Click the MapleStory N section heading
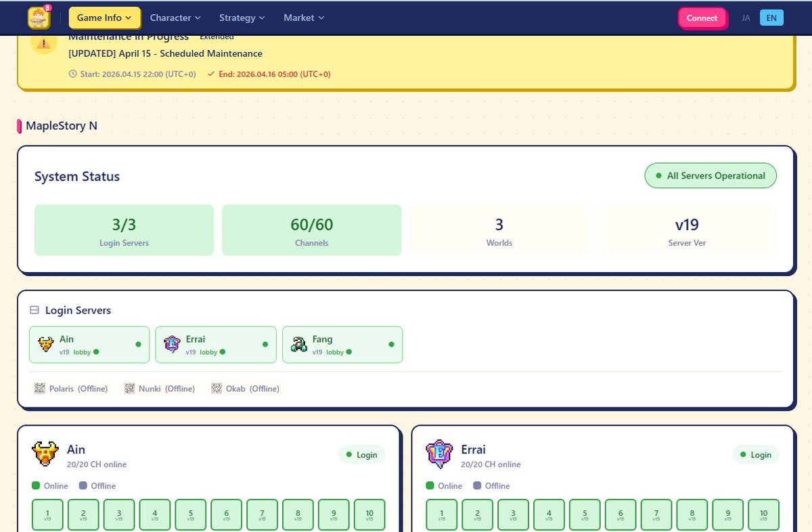Viewport: 812px width, 532px height. pos(62,125)
